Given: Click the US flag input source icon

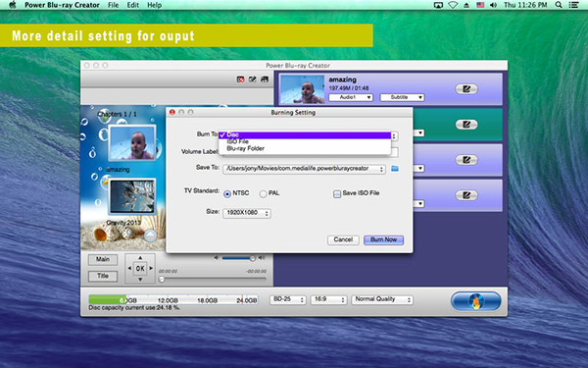Looking at the screenshot, I should pos(480,5).
